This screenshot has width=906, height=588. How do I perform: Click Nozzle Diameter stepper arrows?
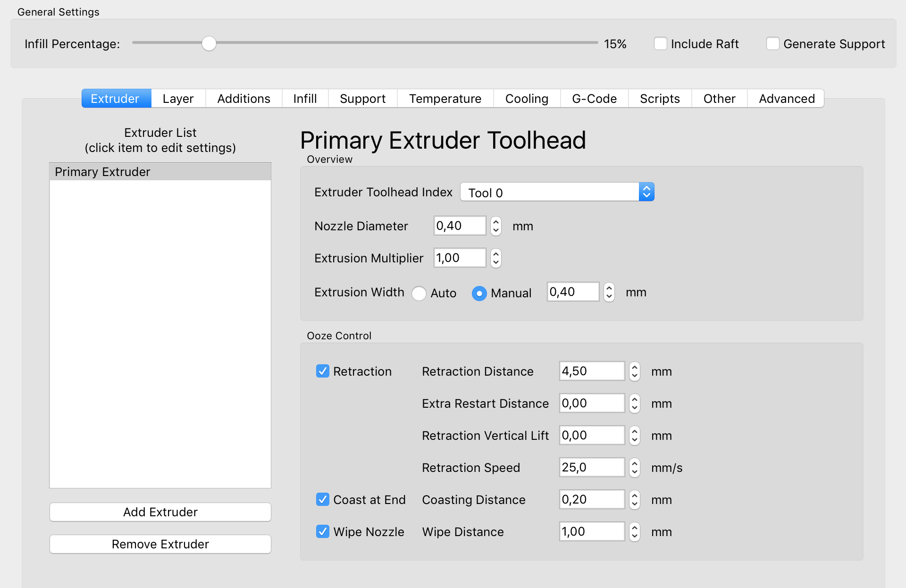495,226
